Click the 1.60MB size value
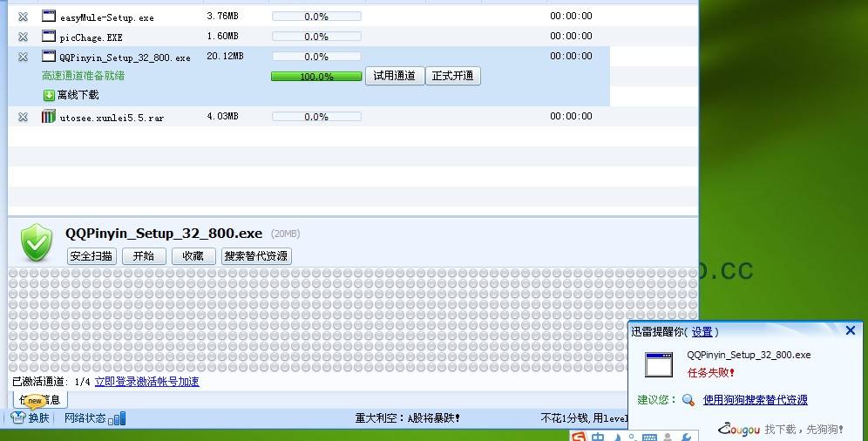This screenshot has height=441, width=868. point(222,36)
